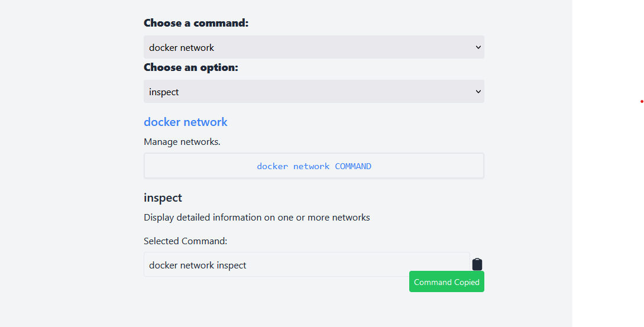
Task: Click the 'Manage networks.' description text
Action: [x=182, y=142]
